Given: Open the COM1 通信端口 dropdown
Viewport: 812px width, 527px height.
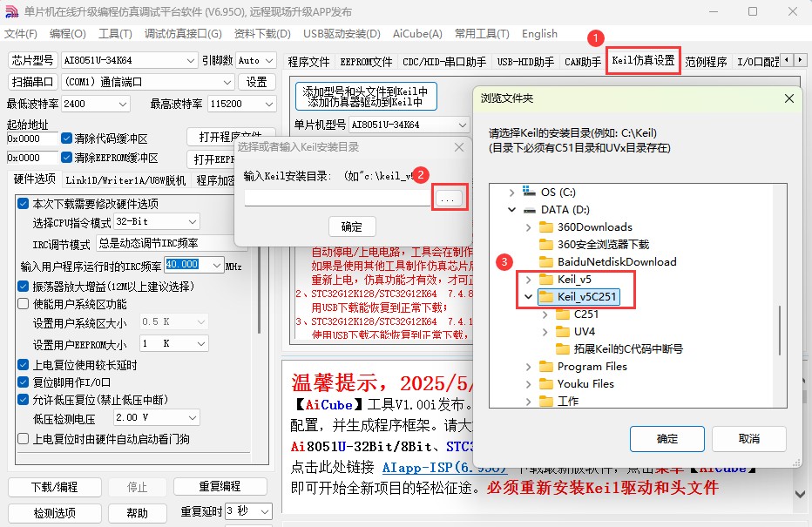Looking at the screenshot, I should tap(147, 82).
